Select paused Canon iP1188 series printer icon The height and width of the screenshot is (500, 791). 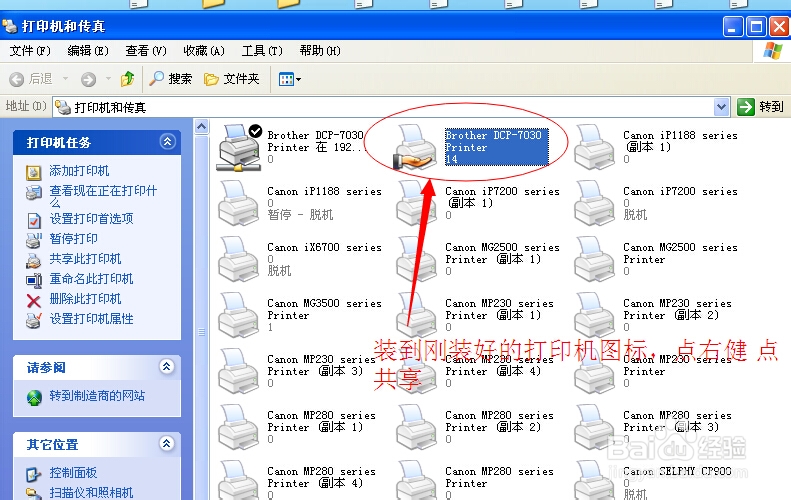[239, 203]
